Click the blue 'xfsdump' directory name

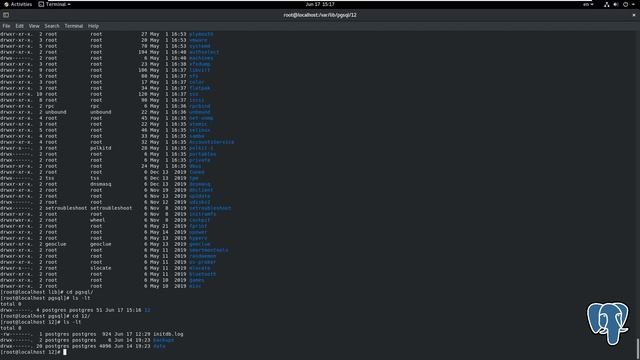pyautogui.click(x=200, y=64)
